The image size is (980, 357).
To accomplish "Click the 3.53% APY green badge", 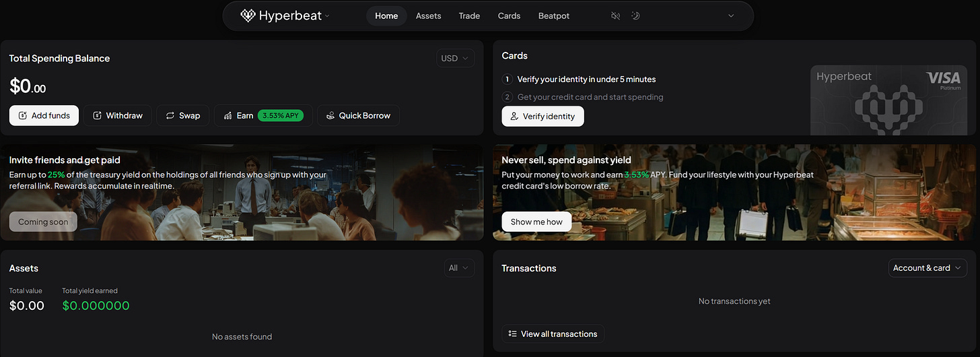I will click(x=281, y=115).
